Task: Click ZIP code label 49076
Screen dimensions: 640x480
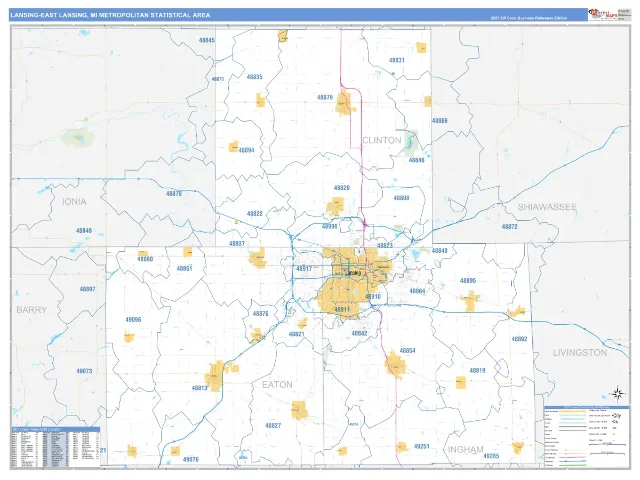Action: tap(191, 460)
